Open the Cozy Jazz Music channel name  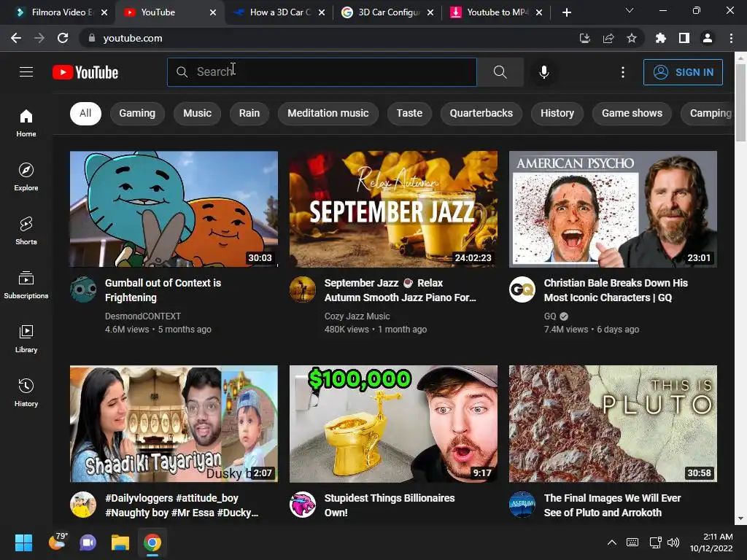[357, 316]
